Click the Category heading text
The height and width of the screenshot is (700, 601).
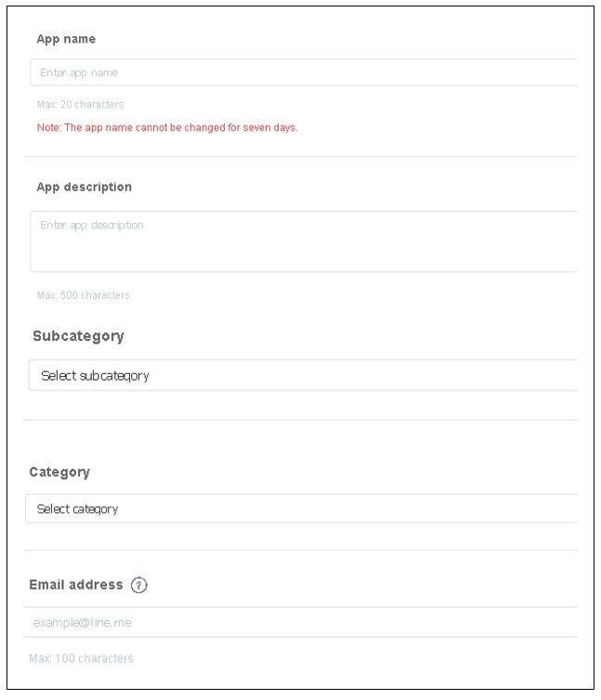59,472
